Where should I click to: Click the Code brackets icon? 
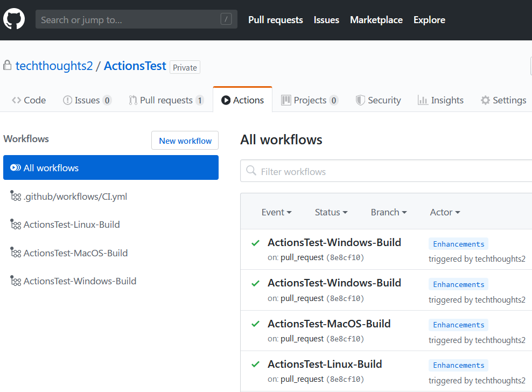point(16,100)
